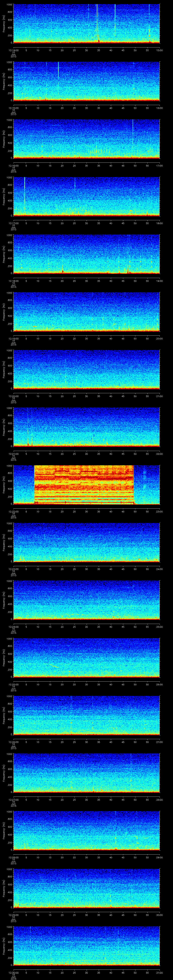The height and width of the screenshot is (980, 173).
Task: Click the 12:30:00 start time label
Action: click(13, 972)
